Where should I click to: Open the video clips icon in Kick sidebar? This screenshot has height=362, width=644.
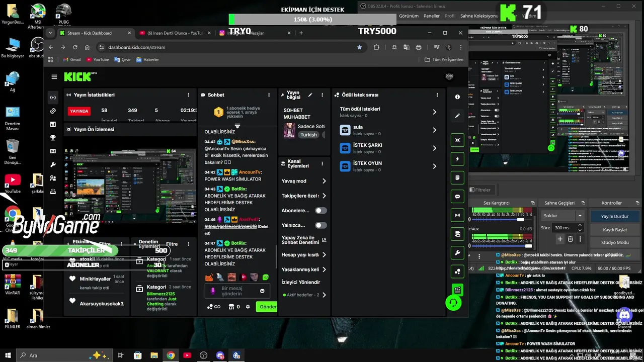point(53,151)
